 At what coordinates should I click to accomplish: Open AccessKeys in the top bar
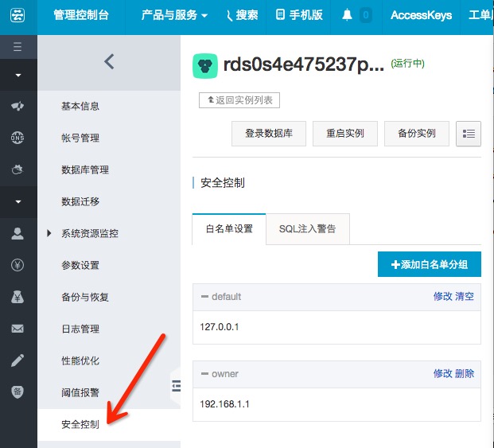click(422, 15)
